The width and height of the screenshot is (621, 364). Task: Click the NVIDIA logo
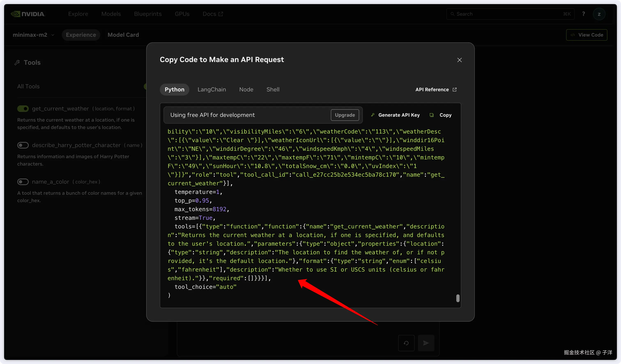(28, 14)
